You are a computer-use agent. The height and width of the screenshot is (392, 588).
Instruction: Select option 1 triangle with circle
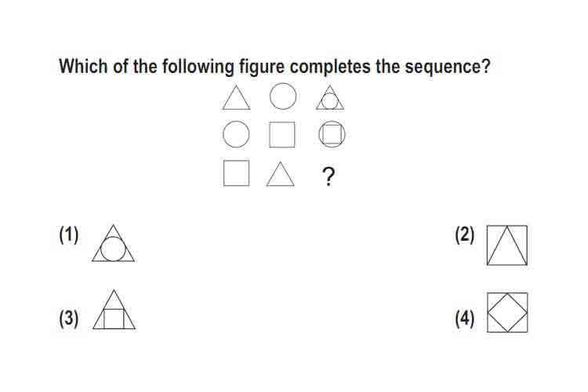[x=113, y=244]
